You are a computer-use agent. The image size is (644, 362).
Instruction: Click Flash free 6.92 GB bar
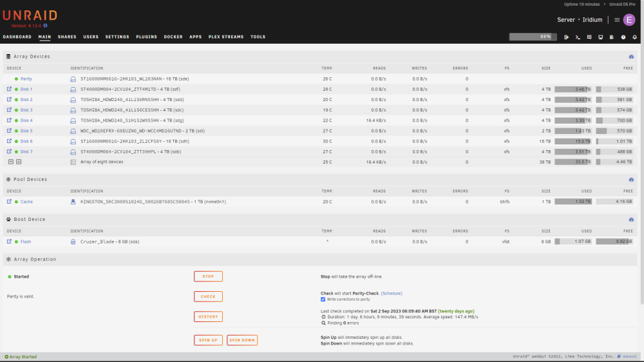[x=614, y=242]
